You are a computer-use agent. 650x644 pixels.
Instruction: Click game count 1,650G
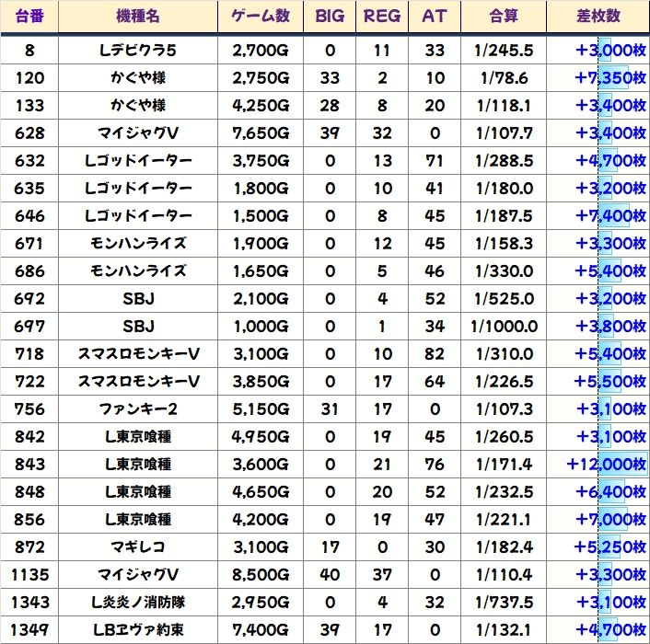(x=261, y=271)
